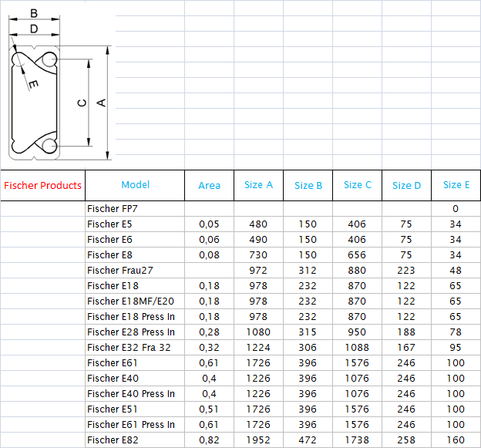
Task: Select Size B 472 in Fischer E82 row
Action: [x=308, y=440]
